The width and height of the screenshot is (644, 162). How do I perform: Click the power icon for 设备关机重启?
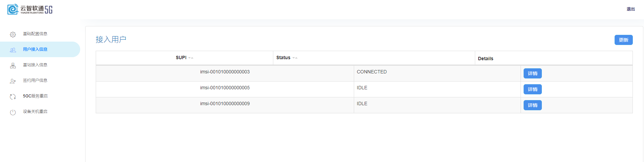pos(13,112)
